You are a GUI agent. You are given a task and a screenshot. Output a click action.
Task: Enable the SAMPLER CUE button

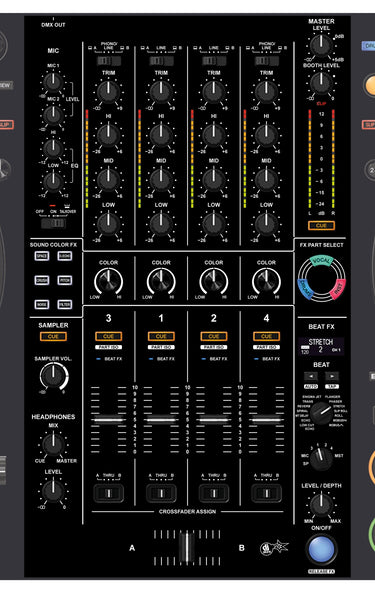click(x=53, y=336)
